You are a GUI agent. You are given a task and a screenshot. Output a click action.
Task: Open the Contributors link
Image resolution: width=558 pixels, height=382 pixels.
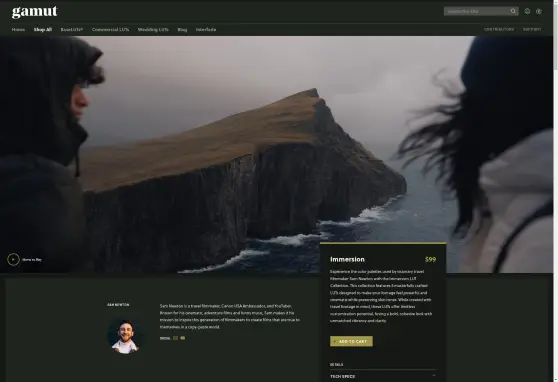coord(499,29)
